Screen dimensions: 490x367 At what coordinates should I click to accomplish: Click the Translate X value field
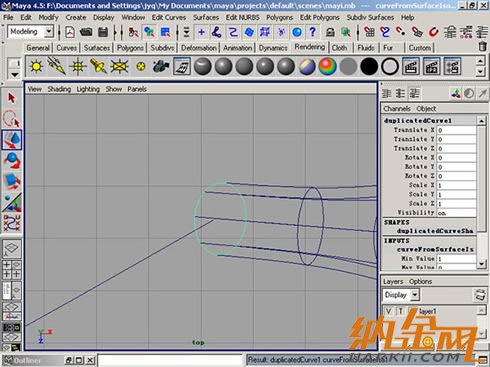pyautogui.click(x=456, y=130)
